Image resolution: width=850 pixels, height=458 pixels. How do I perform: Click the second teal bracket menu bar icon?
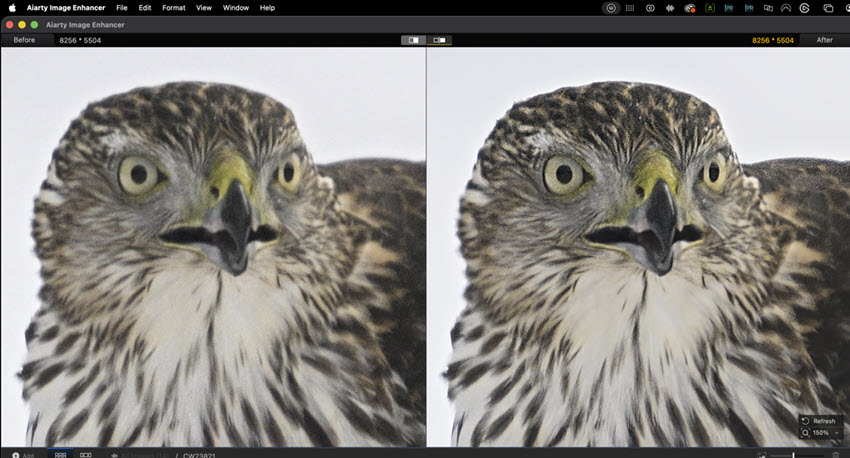pos(749,8)
